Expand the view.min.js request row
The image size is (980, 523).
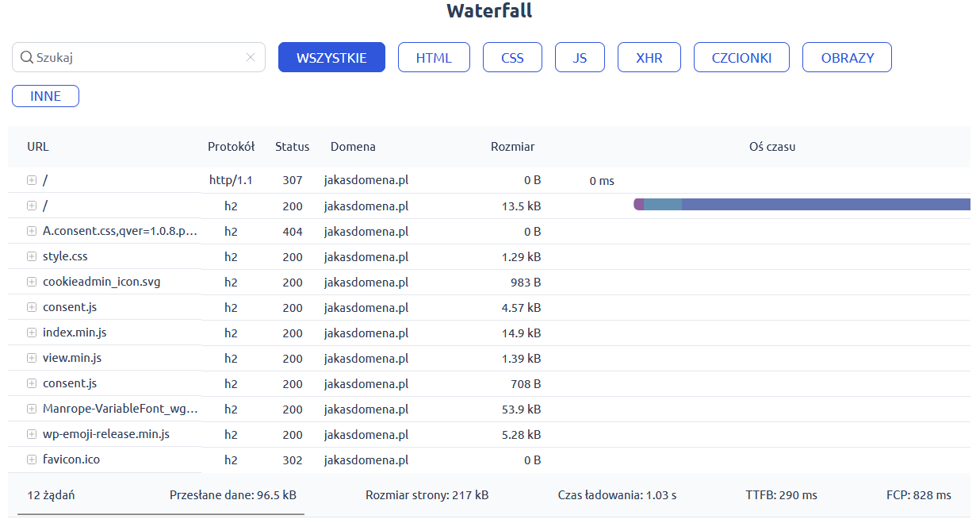[32, 358]
